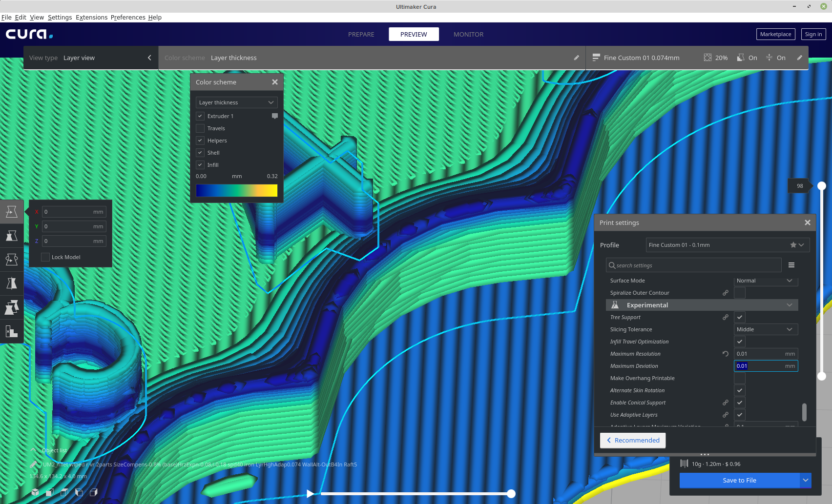Switch to right side view icon
Screen dimensions: 832x504
click(x=94, y=492)
